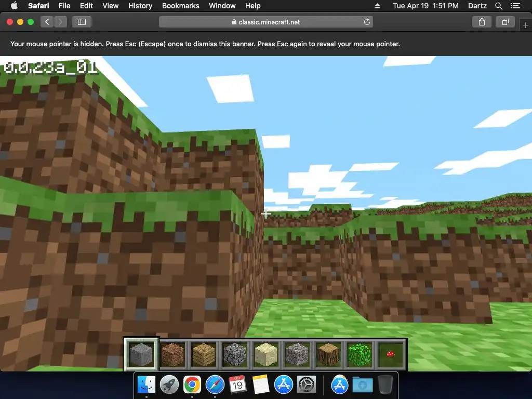
Task: Click the lock icon beside the URL
Action: [234, 22]
